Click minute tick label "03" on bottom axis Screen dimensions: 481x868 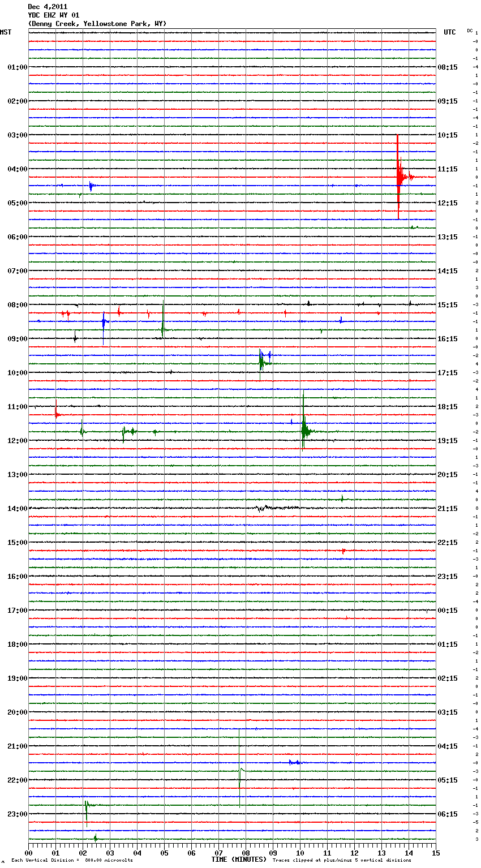[110, 853]
